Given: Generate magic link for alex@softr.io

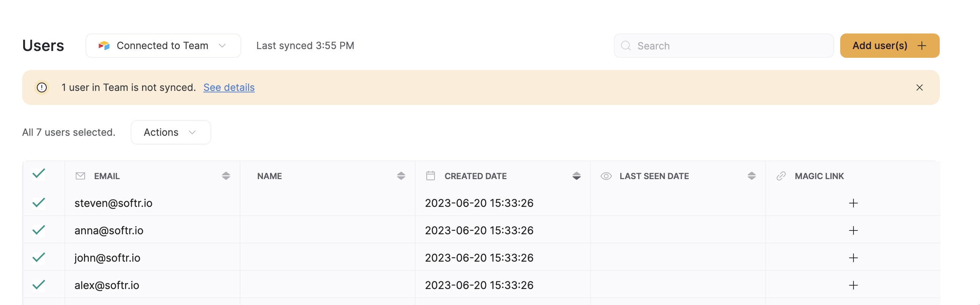Looking at the screenshot, I should pyautogui.click(x=853, y=286).
